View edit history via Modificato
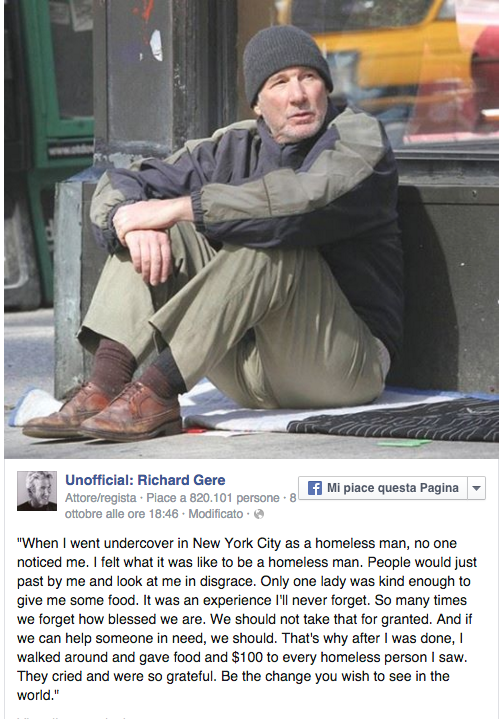 pyautogui.click(x=216, y=514)
